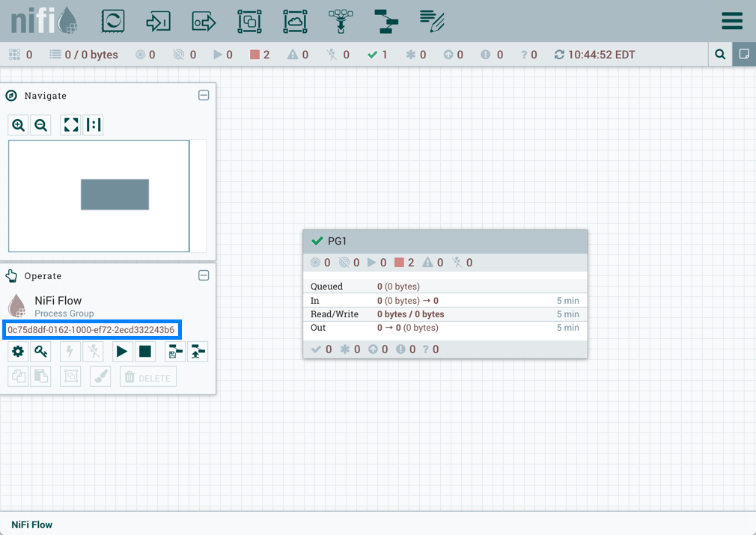The width and height of the screenshot is (756, 535).
Task: Collapse the Operate panel
Action: point(204,275)
